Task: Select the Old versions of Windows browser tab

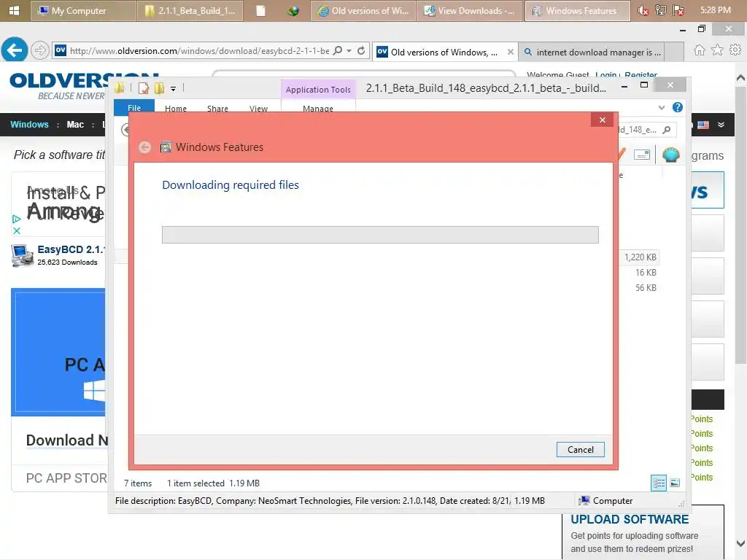Action: pos(444,52)
